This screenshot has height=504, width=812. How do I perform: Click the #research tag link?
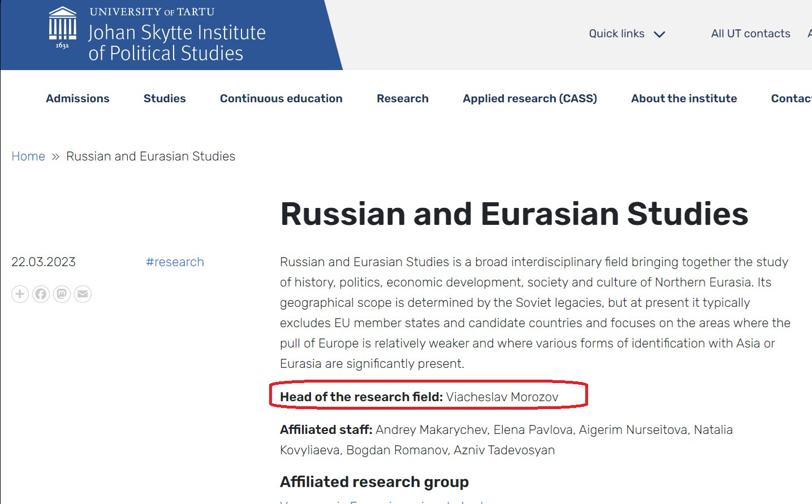pyautogui.click(x=175, y=262)
